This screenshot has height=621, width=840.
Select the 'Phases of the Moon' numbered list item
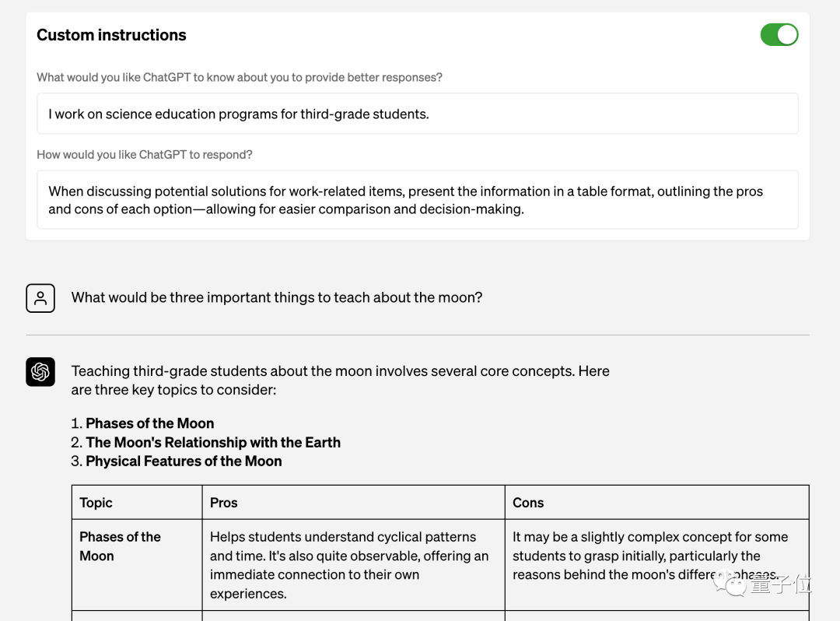click(149, 423)
